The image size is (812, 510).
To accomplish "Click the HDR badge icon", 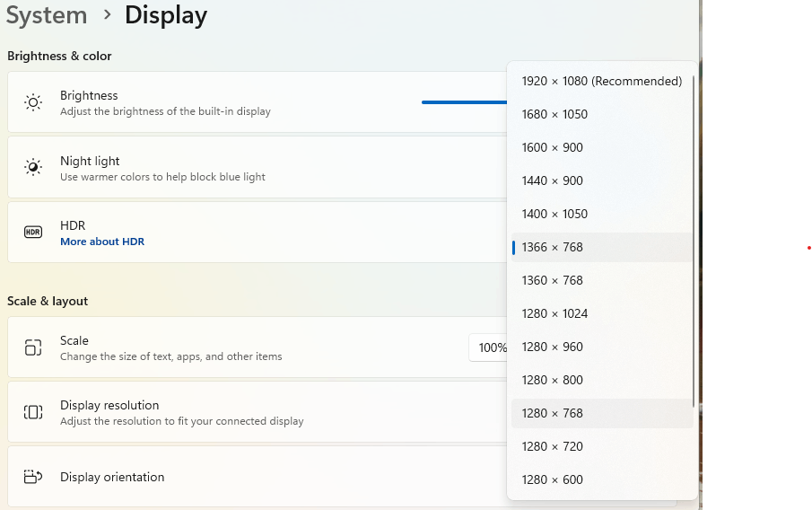I will (x=33, y=232).
